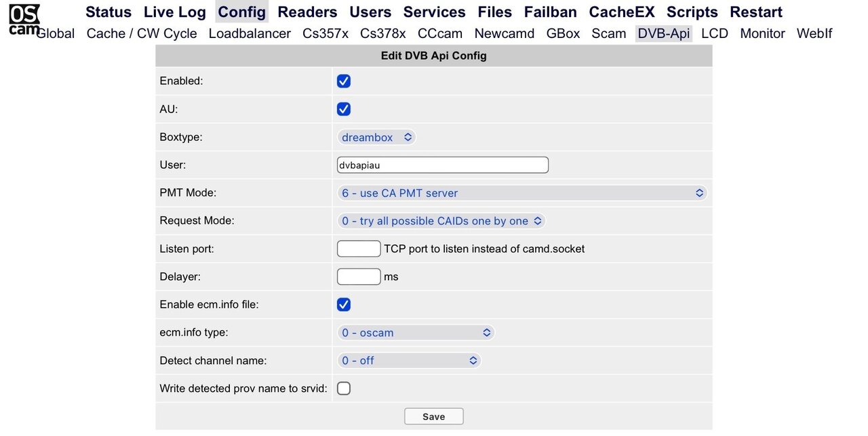Uncheck the AU checkbox
The height and width of the screenshot is (436, 868).
click(x=344, y=109)
